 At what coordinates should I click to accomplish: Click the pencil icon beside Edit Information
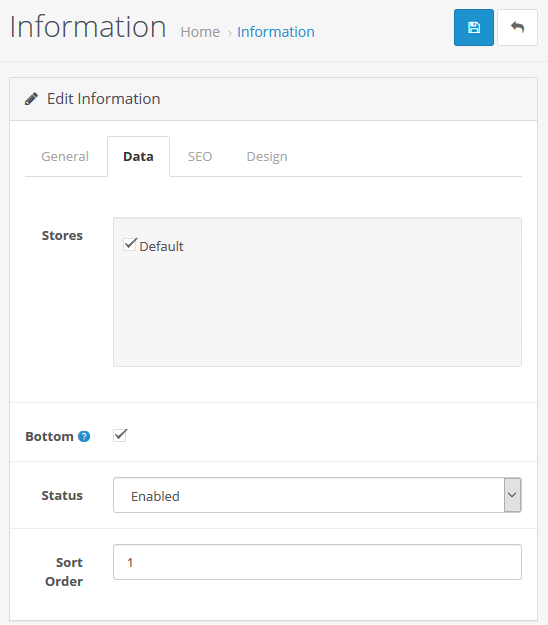click(31, 99)
